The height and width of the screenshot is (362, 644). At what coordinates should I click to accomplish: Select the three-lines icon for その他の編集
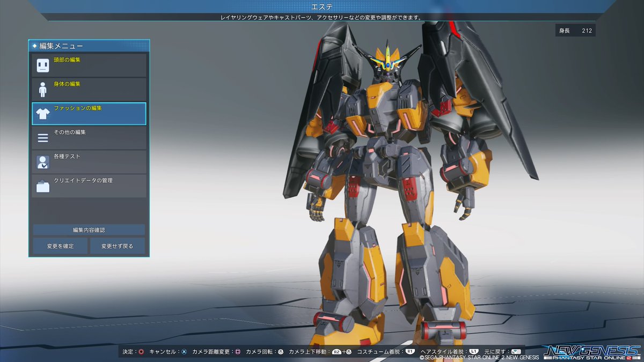[x=43, y=138]
